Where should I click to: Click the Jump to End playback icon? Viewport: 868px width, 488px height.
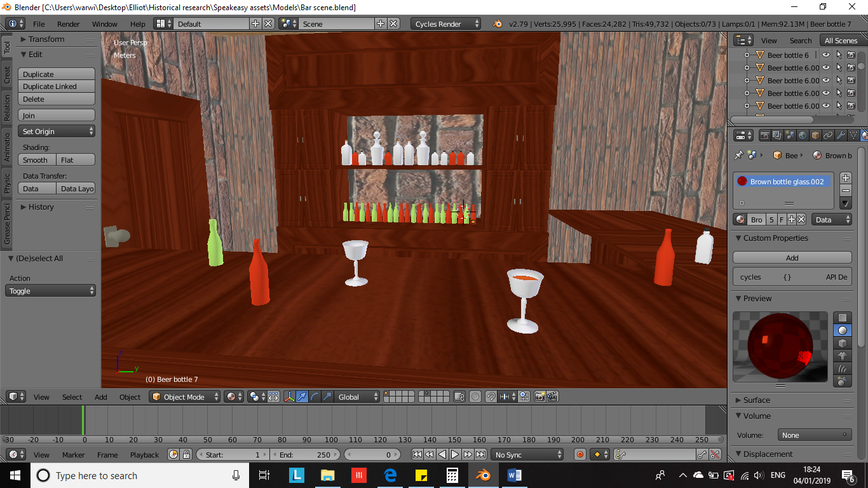[480, 454]
